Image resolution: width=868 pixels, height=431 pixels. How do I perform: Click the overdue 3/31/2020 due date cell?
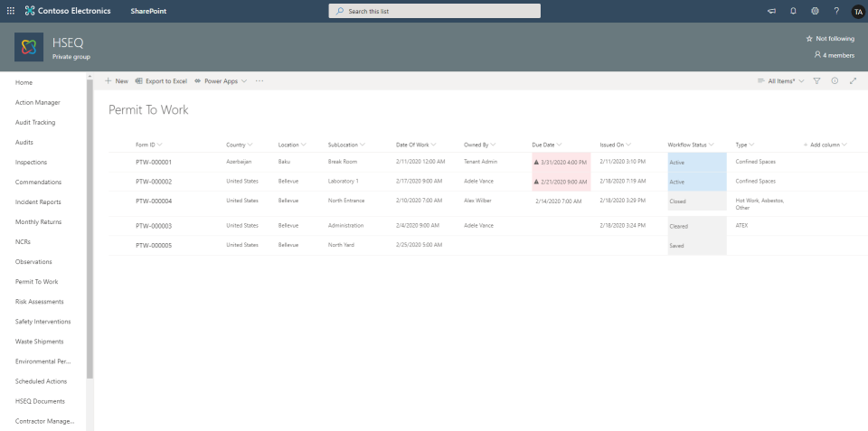point(561,162)
